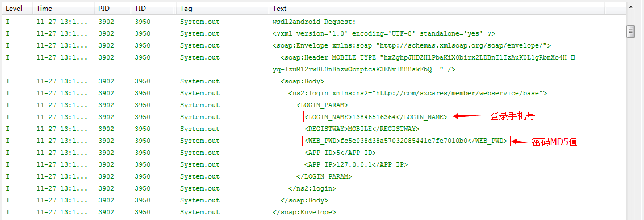Select the opening '<soap:Body>' line

pyautogui.click(x=302, y=81)
